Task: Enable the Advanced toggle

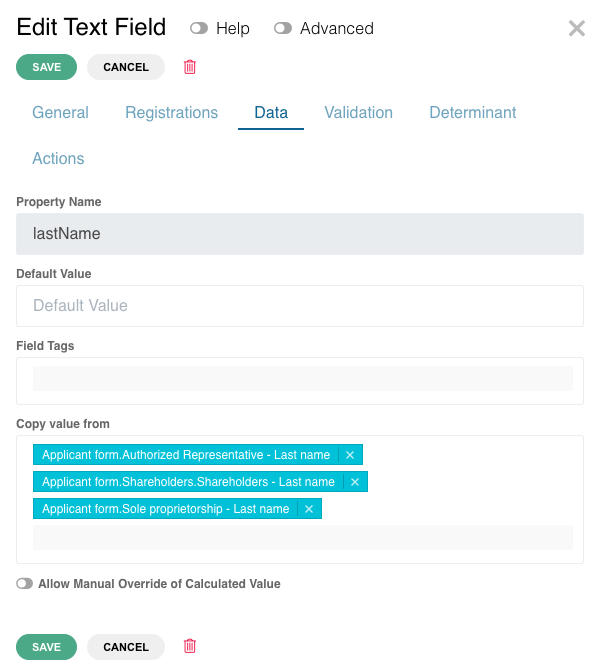Action: 283,29
